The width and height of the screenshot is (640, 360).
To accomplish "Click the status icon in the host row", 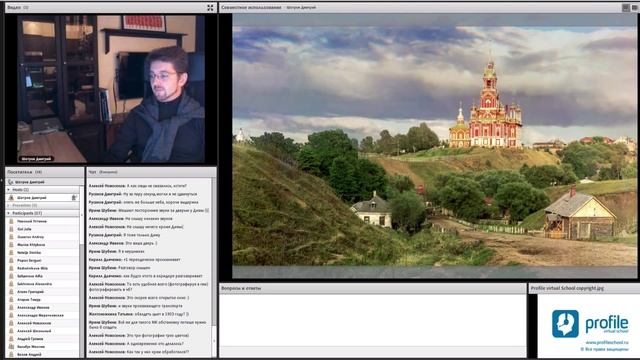I will point(74,198).
